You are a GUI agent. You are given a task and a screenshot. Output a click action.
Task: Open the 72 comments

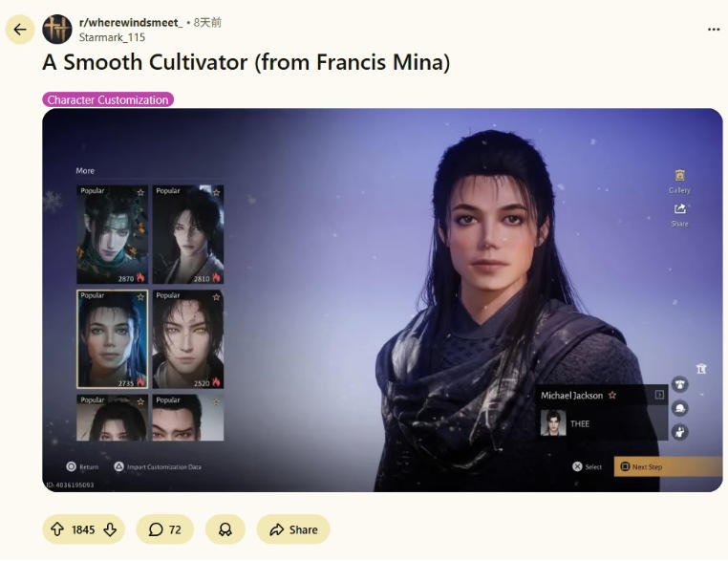[x=165, y=529]
